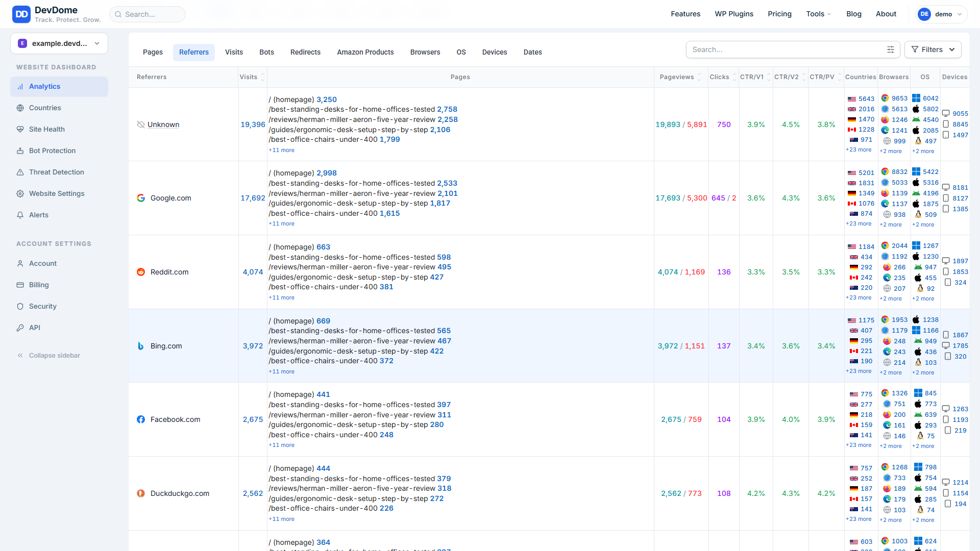Screen dimensions: 980x551
Task: Click the Reddit.com referrer icon
Action: pyautogui.click(x=141, y=272)
